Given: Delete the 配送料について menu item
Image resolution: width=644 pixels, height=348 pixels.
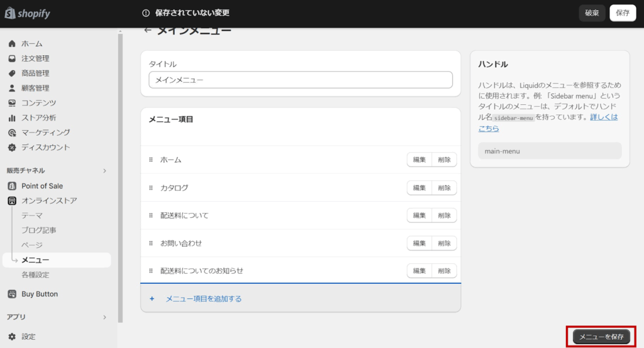Looking at the screenshot, I should [x=445, y=215].
